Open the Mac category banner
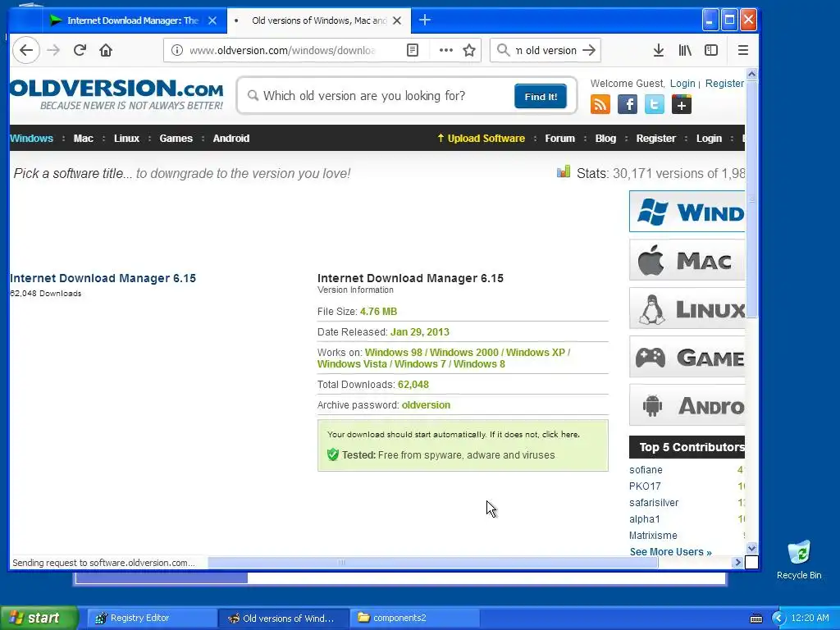The width and height of the screenshot is (840, 630). point(687,260)
